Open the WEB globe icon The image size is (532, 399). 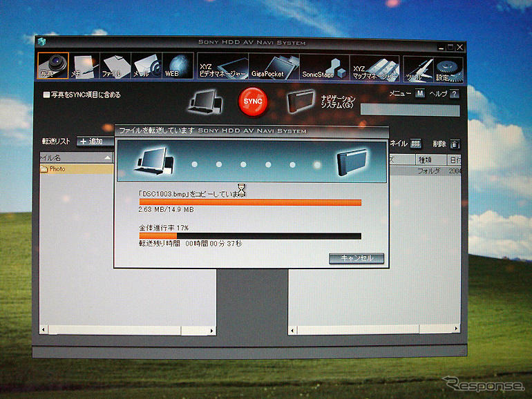coord(178,66)
